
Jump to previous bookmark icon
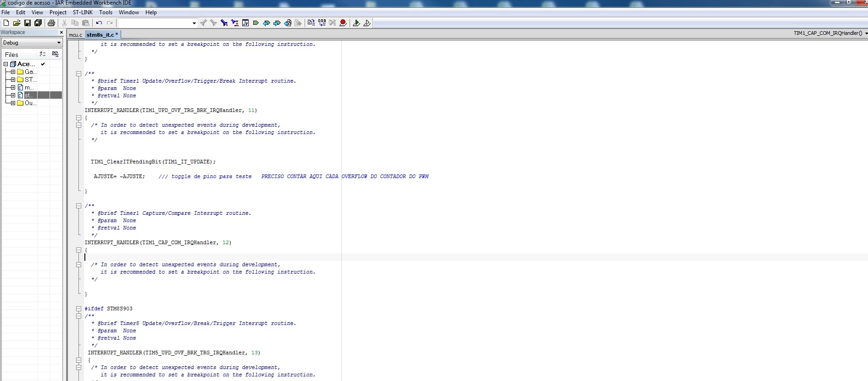267,23
